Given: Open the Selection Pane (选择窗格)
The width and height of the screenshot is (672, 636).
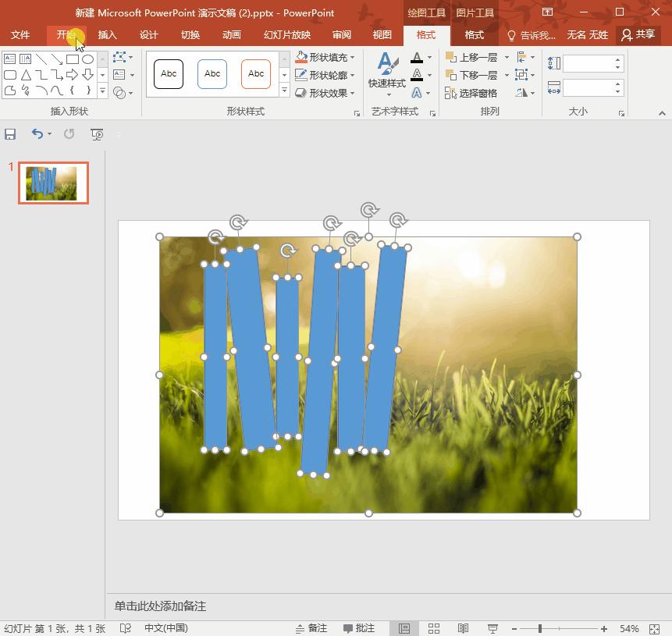Looking at the screenshot, I should tap(471, 93).
